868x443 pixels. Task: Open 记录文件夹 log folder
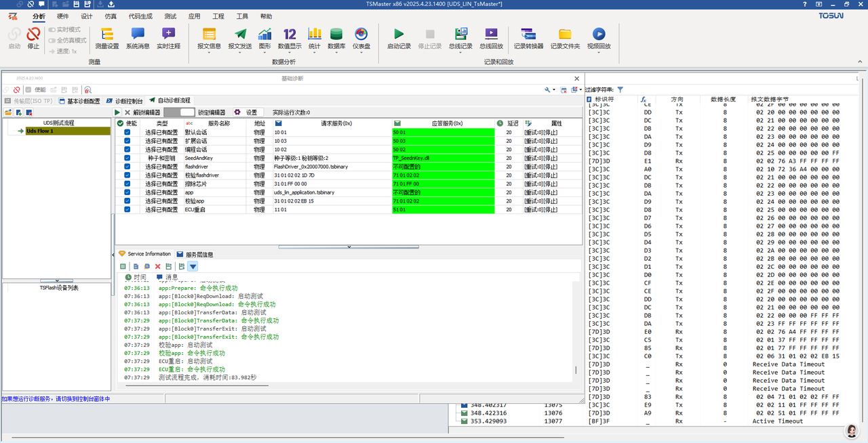(x=565, y=39)
